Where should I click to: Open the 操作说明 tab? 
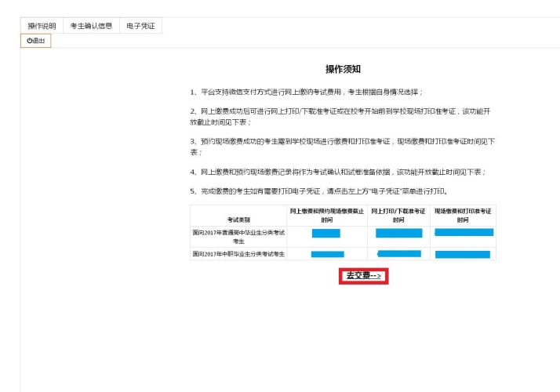tap(42, 26)
